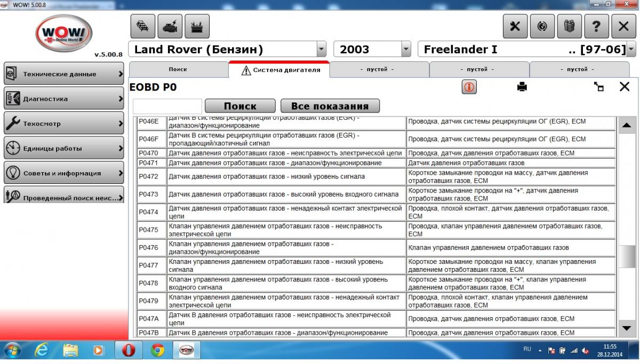Select code P0472 cell
This screenshot has width=640, height=364.
(151, 176)
